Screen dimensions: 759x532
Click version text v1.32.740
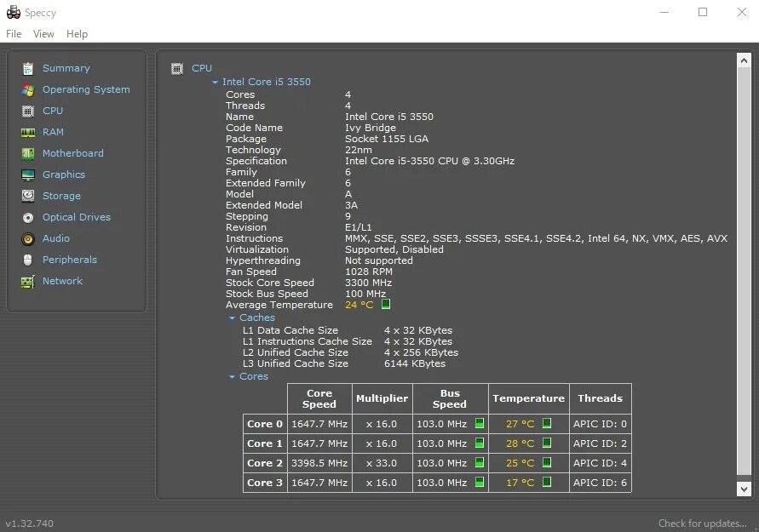pos(30,523)
